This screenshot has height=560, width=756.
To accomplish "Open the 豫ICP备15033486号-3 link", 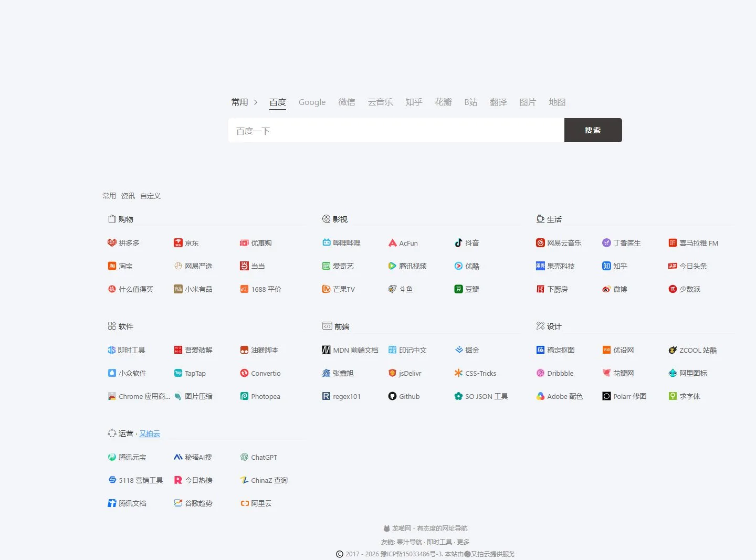I will [x=411, y=554].
